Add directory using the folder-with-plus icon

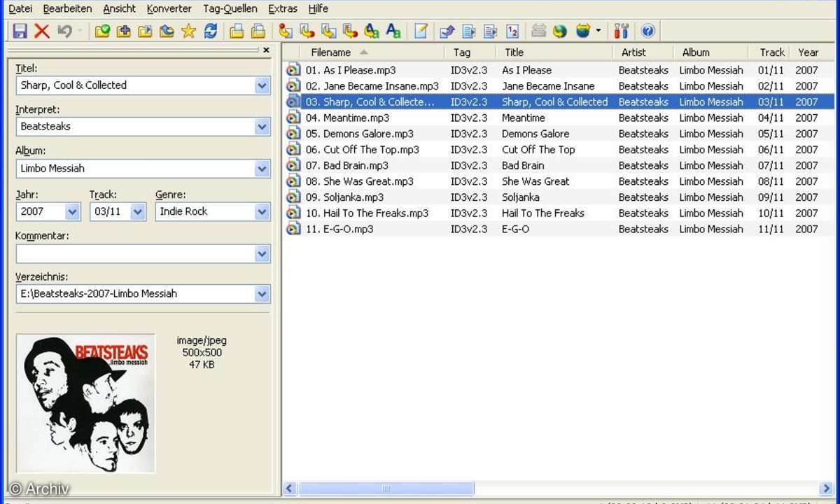124,31
